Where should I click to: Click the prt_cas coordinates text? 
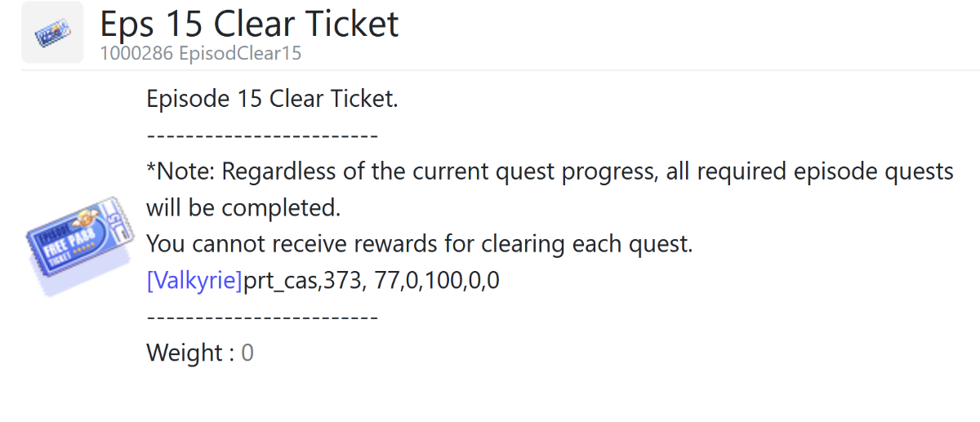pyautogui.click(x=372, y=281)
